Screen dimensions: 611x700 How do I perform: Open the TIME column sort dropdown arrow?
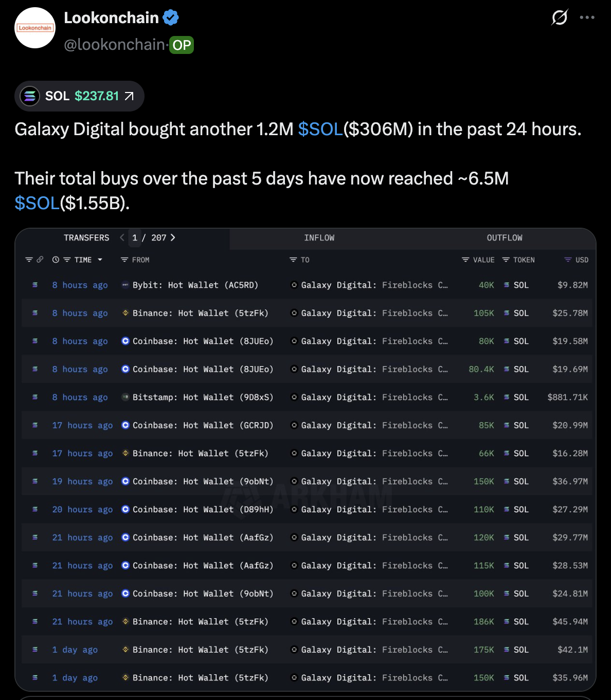(100, 260)
